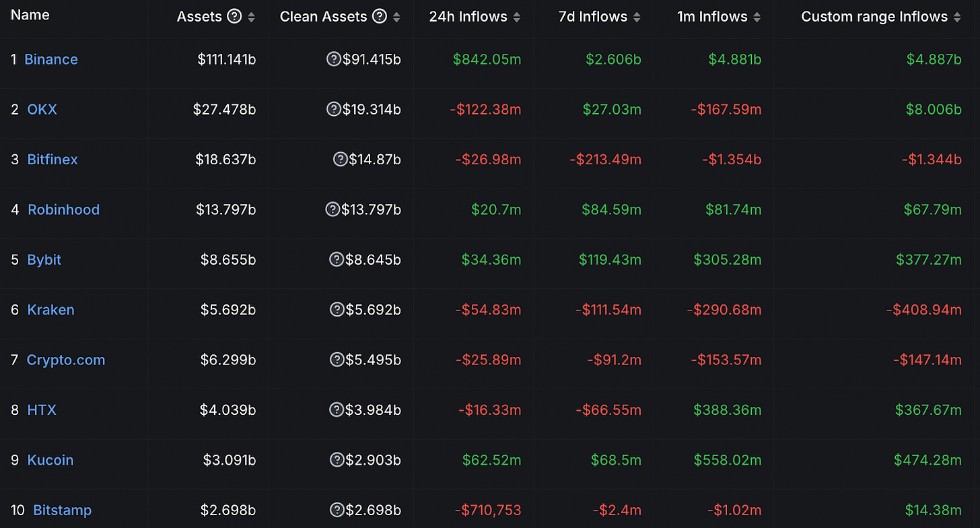Sort by 7d Inflows using its sort arrows
This screenshot has height=528, width=980.
tap(637, 18)
